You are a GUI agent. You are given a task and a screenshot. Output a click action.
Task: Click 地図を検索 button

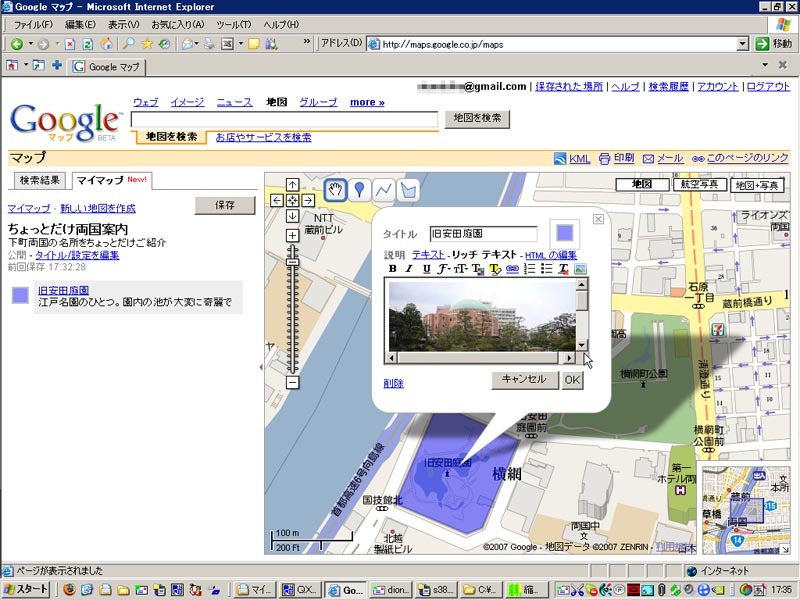(477, 118)
